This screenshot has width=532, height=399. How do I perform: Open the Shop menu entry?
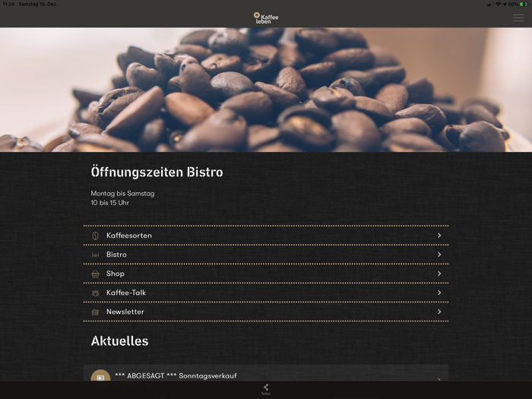pos(266,274)
